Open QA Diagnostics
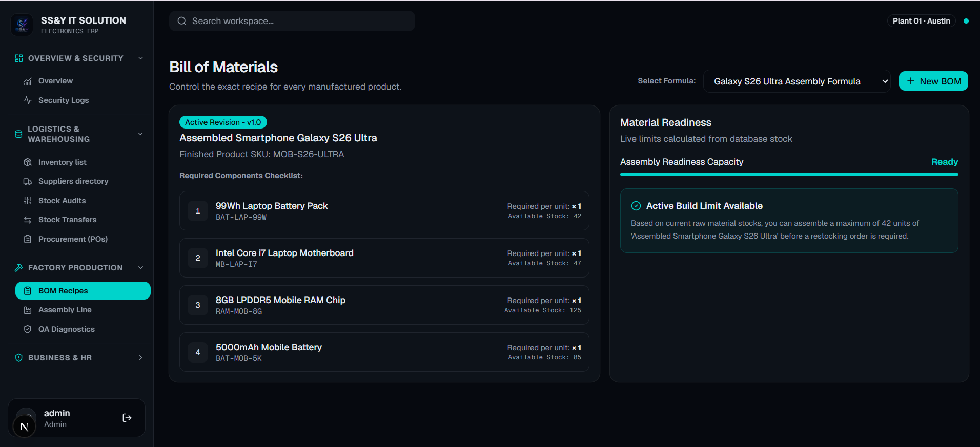Viewport: 980px width, 447px height. [x=83, y=329]
